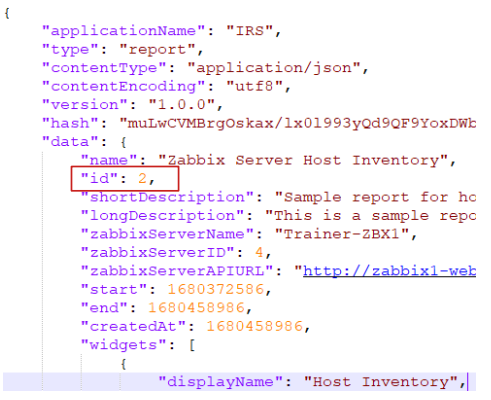Select the id value 2
Screen dimensions: 491x400
pos(142,179)
